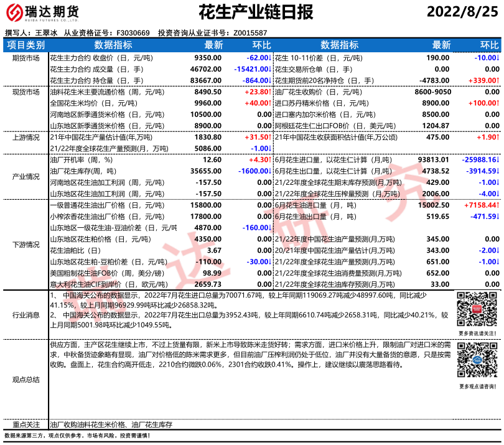Select the 项目类别 column header
Viewport: 504px width, 445px height.
[26, 45]
